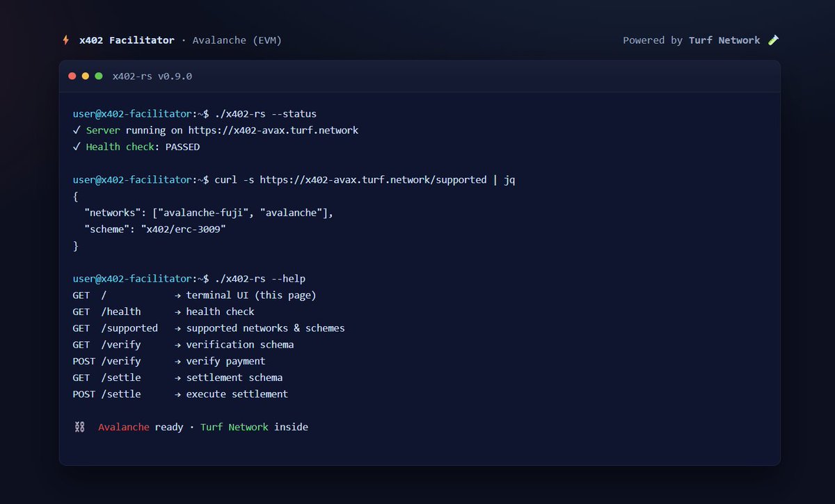The image size is (835, 504).
Task: Click the x402-rs v0.9.0 window title
Action: coord(152,76)
